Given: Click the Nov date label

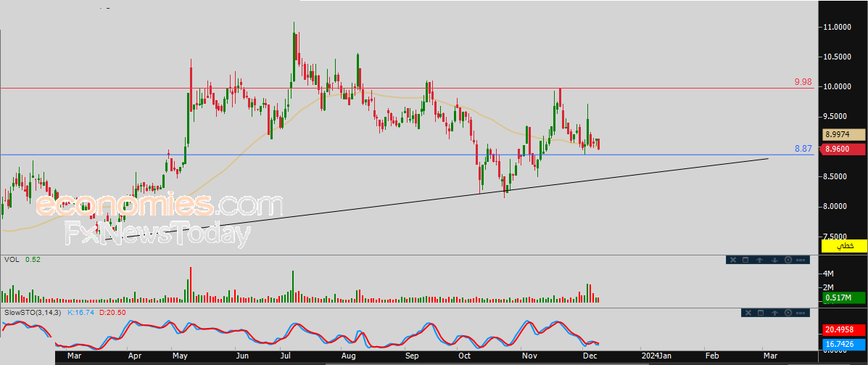Looking at the screenshot, I should [x=530, y=357].
